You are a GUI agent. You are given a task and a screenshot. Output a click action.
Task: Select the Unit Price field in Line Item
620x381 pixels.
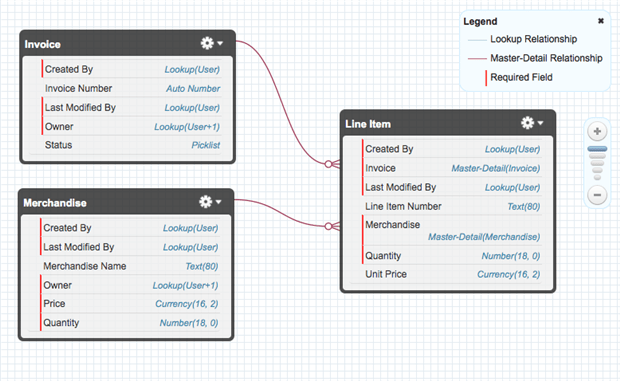pos(451,274)
